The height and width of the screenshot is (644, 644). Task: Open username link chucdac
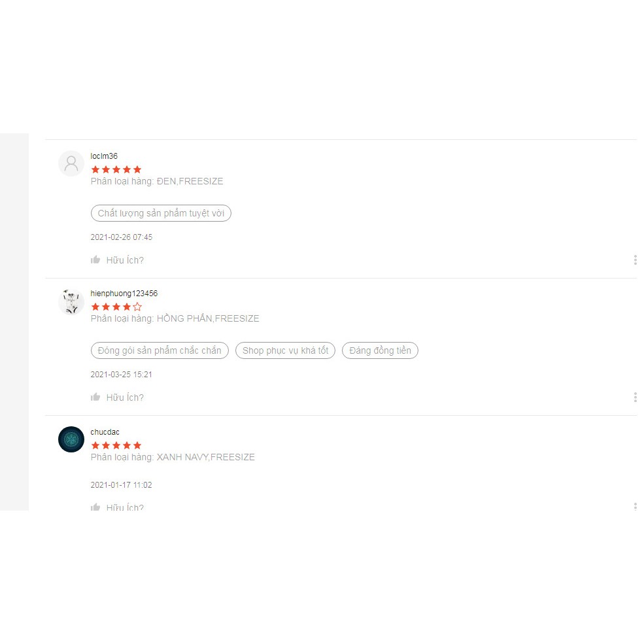click(105, 432)
